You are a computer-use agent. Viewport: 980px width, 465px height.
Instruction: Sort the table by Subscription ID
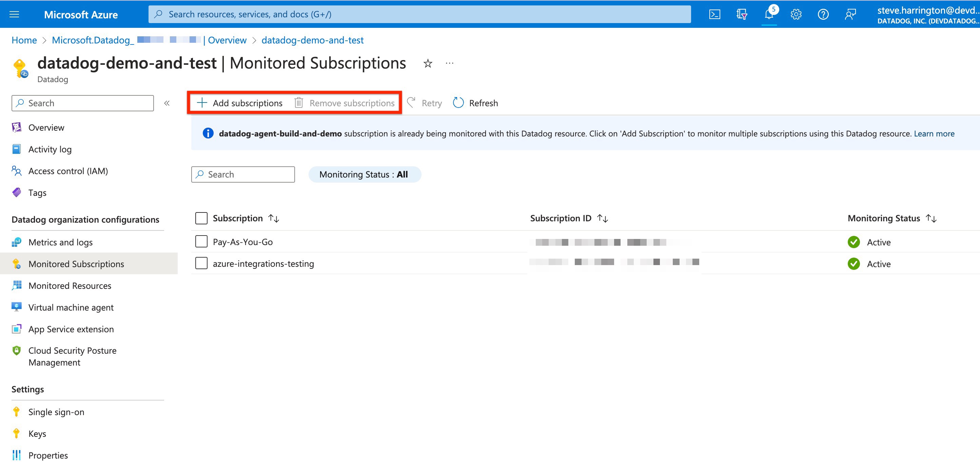tap(603, 218)
